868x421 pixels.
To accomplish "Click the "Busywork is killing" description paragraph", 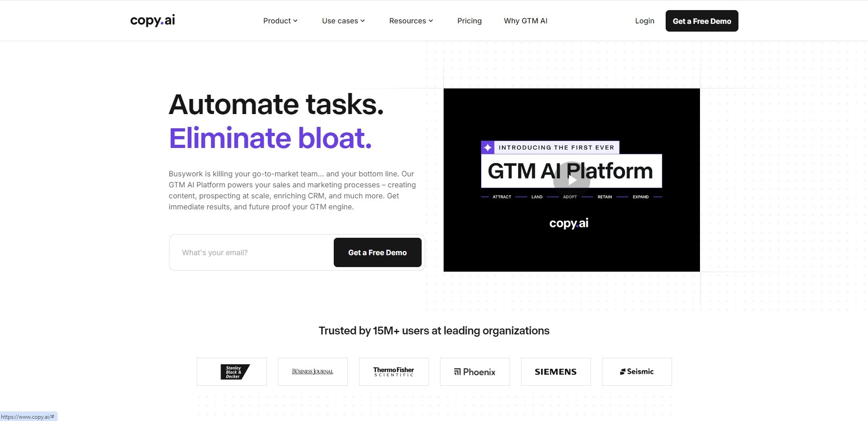I will coord(292,190).
